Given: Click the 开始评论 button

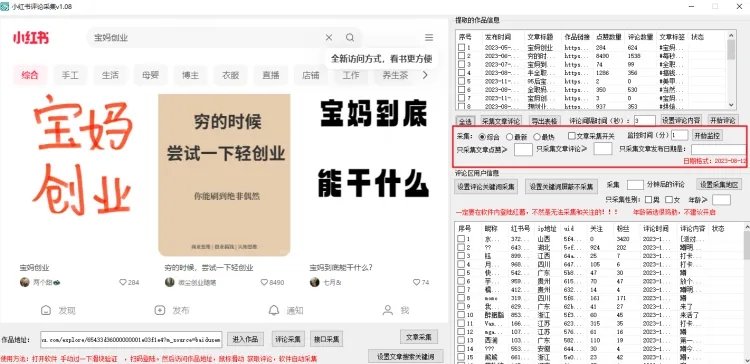Looking at the screenshot, I should tap(723, 120).
